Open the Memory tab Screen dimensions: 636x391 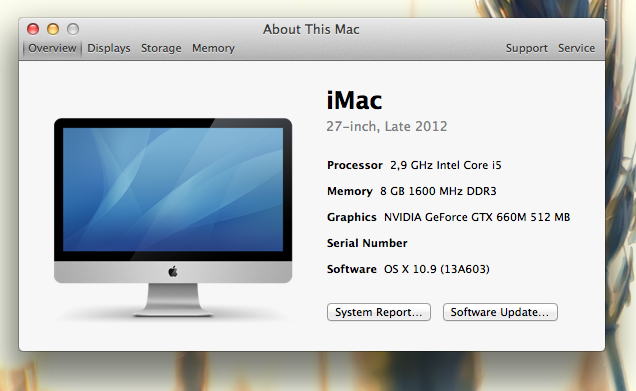213,48
